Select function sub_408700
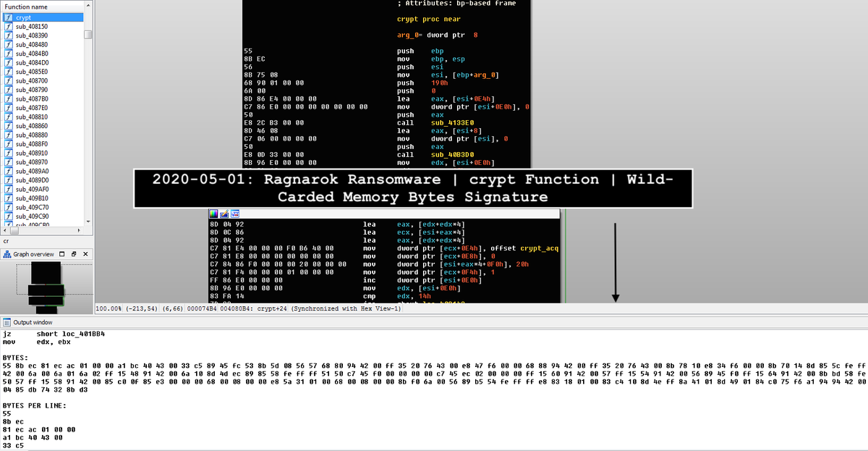The image size is (868, 451). point(43,80)
